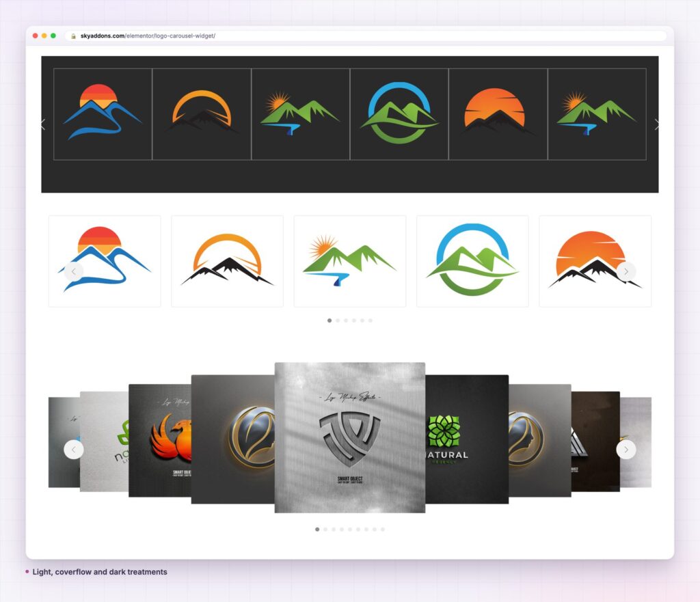The width and height of the screenshot is (700, 602).
Task: Click the yellow minimize dot of browser window
Action: [44, 36]
